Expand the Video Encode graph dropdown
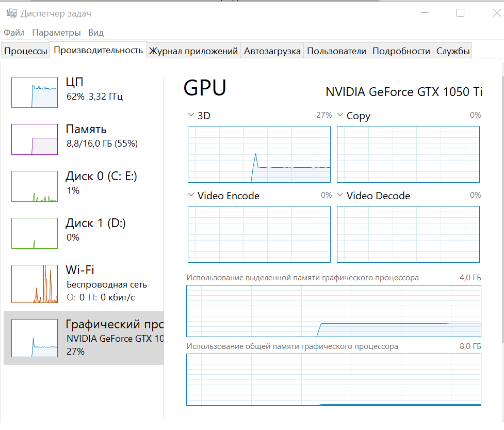 click(x=191, y=195)
